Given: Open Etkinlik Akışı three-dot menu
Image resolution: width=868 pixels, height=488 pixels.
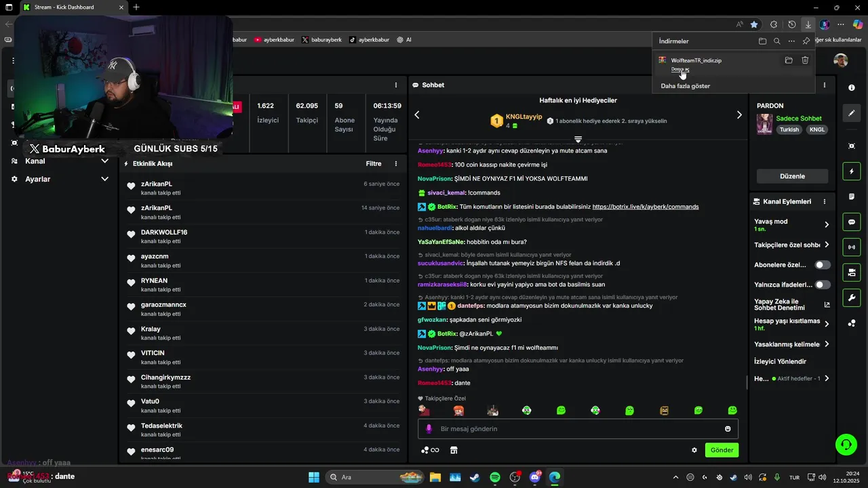Looking at the screenshot, I should [396, 164].
